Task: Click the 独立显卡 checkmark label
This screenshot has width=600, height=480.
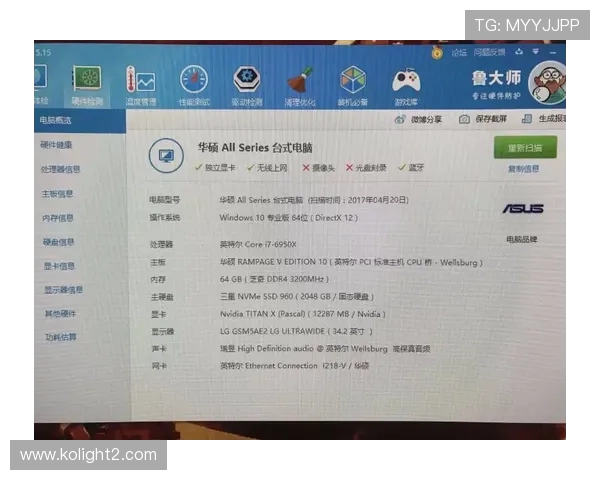Action: click(215, 167)
